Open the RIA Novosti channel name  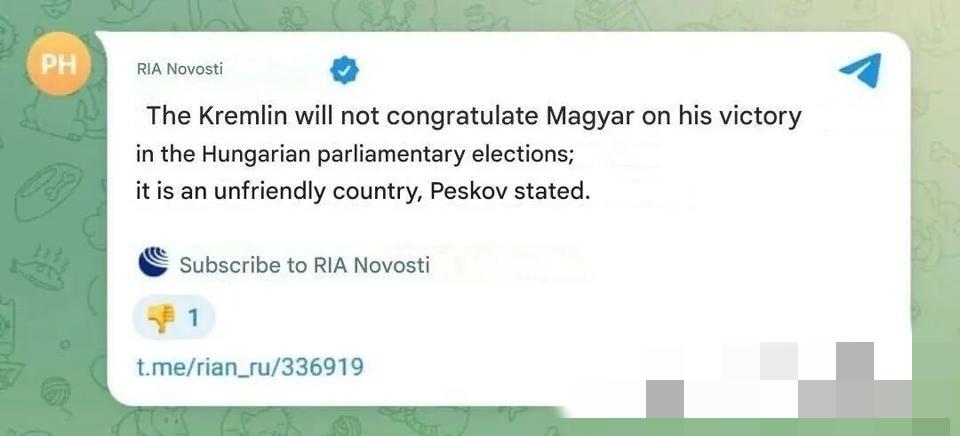click(x=179, y=69)
